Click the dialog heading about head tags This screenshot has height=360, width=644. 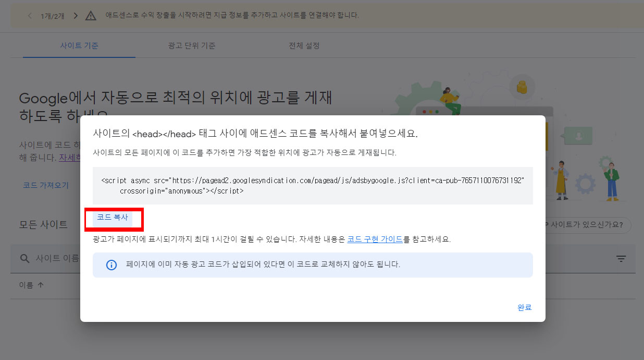[255, 134]
